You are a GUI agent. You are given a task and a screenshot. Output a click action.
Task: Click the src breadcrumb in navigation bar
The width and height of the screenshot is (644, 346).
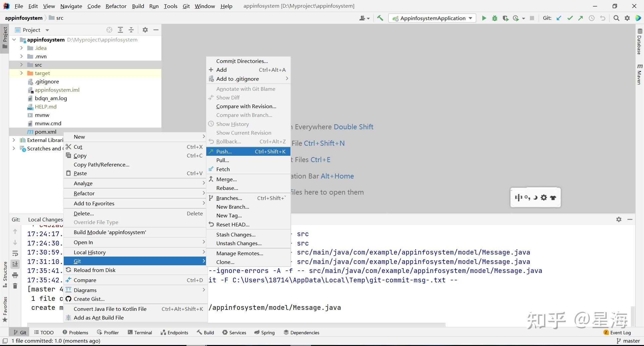56,18
